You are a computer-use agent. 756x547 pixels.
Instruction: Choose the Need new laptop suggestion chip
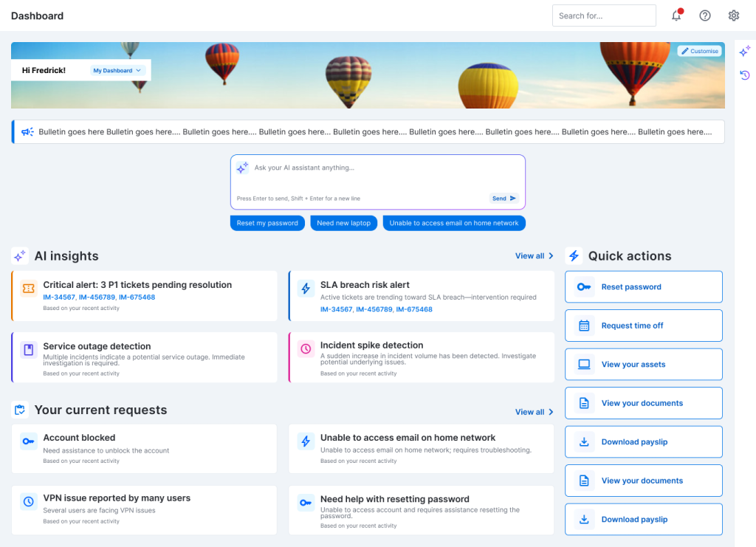coord(344,223)
